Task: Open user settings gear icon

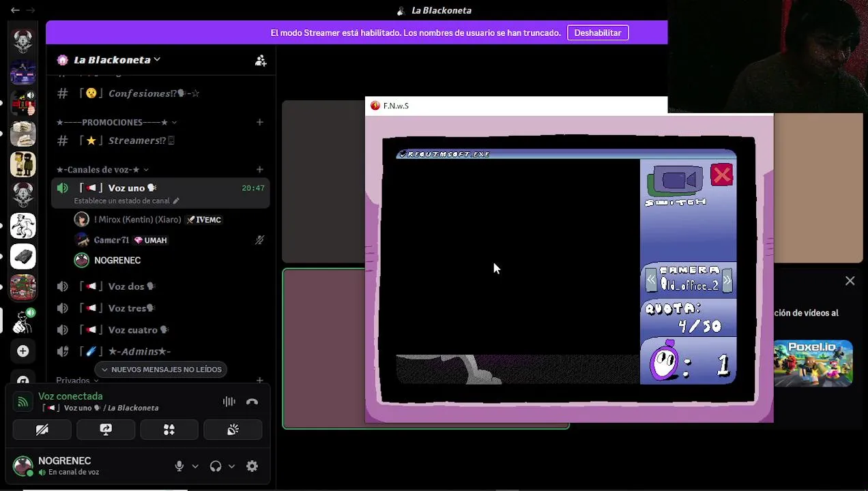Action: pyautogui.click(x=252, y=466)
